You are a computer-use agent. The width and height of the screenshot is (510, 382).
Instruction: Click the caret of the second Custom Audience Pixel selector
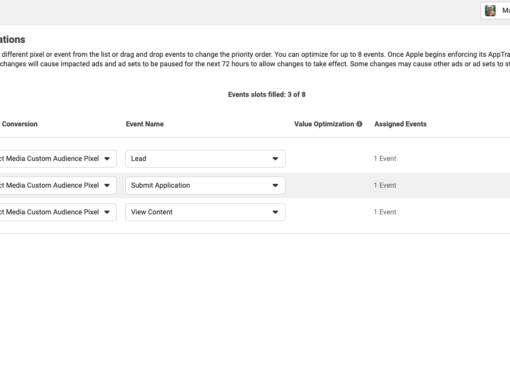(107, 185)
